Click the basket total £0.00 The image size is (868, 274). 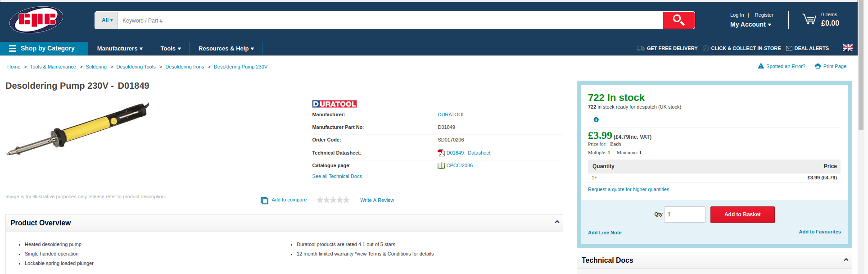(830, 23)
